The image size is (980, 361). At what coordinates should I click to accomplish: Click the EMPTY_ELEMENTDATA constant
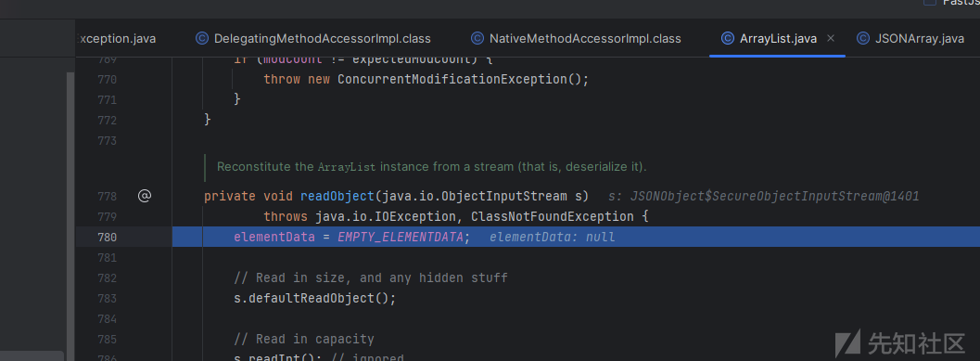400,238
